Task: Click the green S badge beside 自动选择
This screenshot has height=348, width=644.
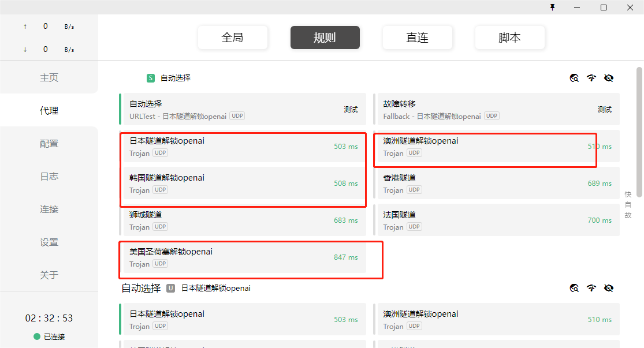Action: click(151, 78)
